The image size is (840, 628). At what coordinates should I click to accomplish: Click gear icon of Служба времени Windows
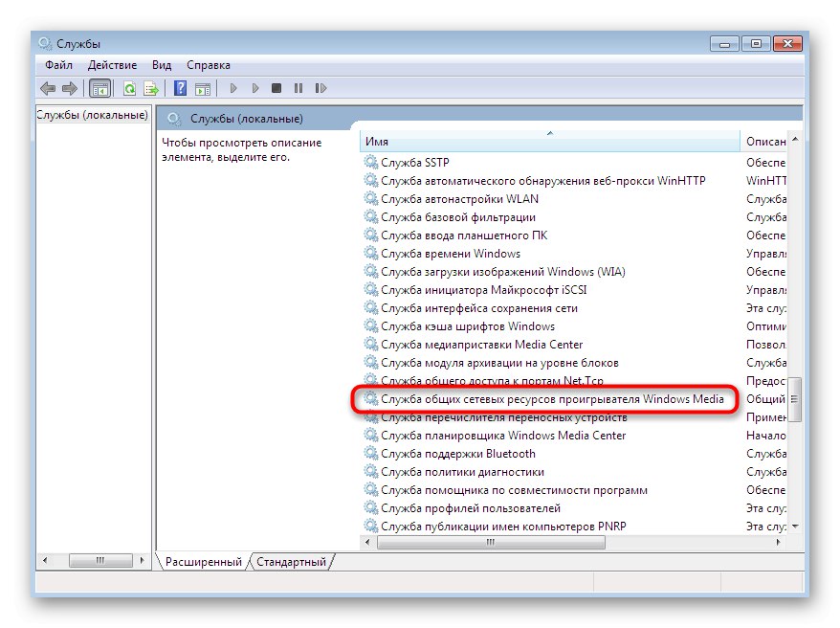pyautogui.click(x=370, y=253)
